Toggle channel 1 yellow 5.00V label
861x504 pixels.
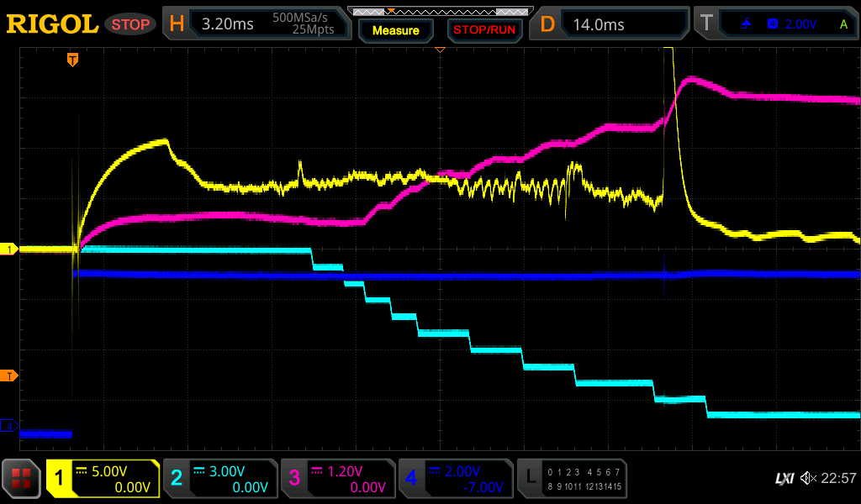click(103, 479)
